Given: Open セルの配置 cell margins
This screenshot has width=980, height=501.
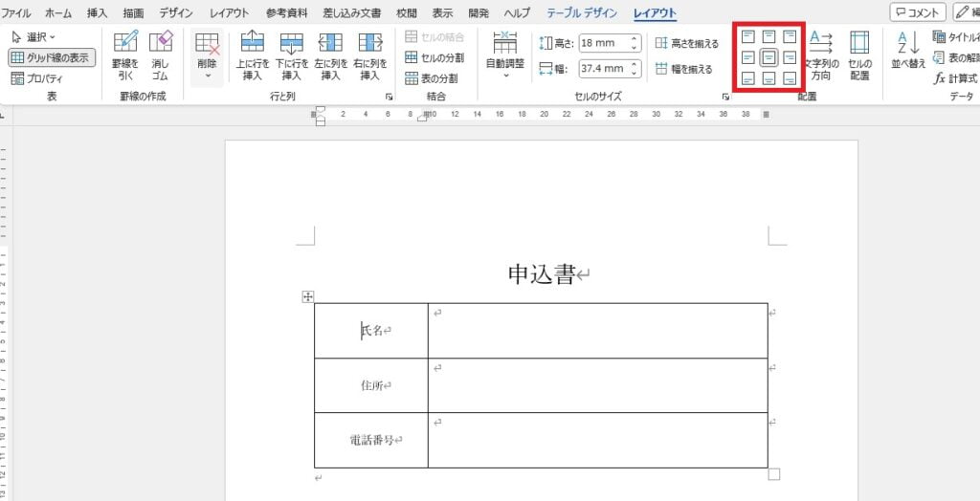Looking at the screenshot, I should tap(860, 54).
